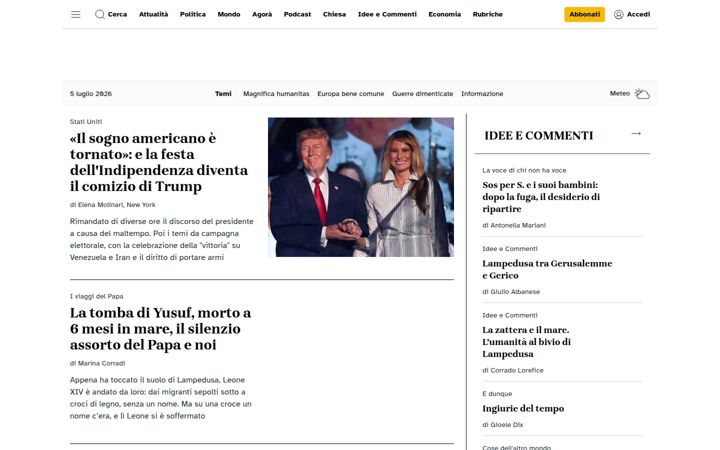
Task: Open Idee e Commenti in top navigation
Action: point(387,15)
